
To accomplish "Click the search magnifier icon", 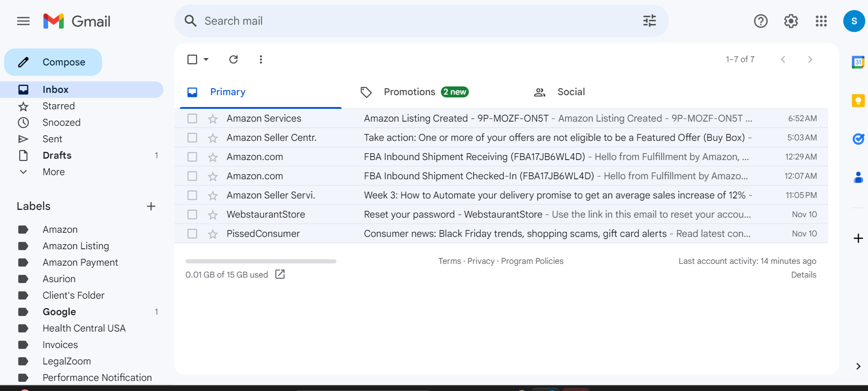I will pyautogui.click(x=190, y=21).
